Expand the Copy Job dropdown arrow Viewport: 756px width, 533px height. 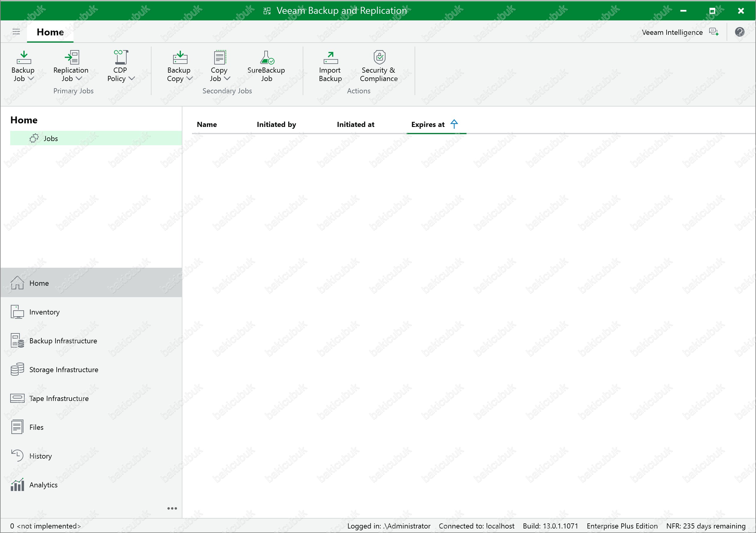(227, 78)
